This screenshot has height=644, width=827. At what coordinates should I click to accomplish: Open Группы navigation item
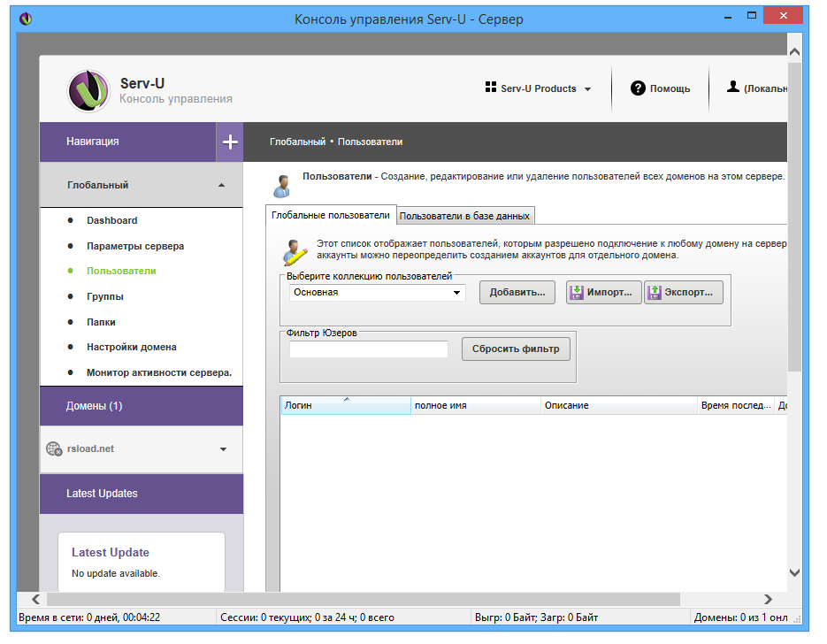click(105, 296)
